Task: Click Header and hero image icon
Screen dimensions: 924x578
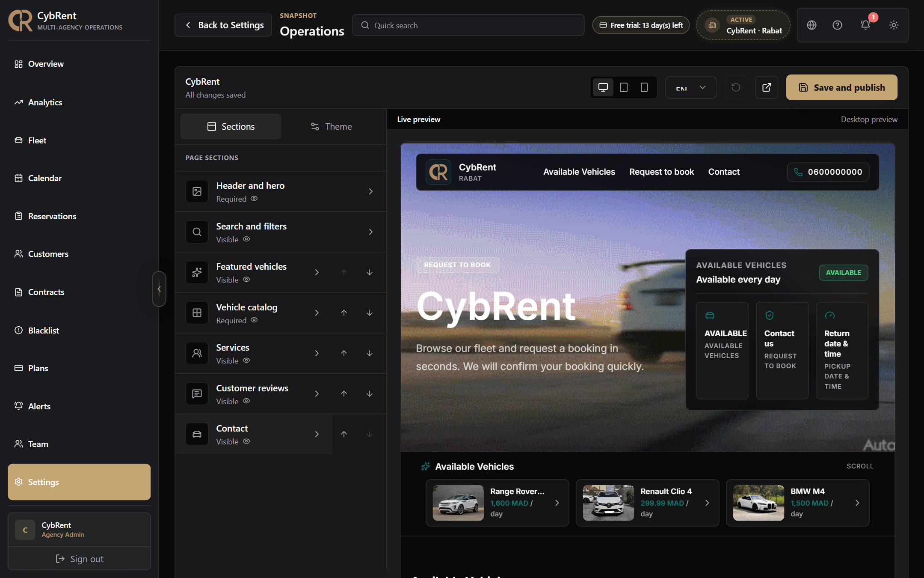Action: click(197, 191)
